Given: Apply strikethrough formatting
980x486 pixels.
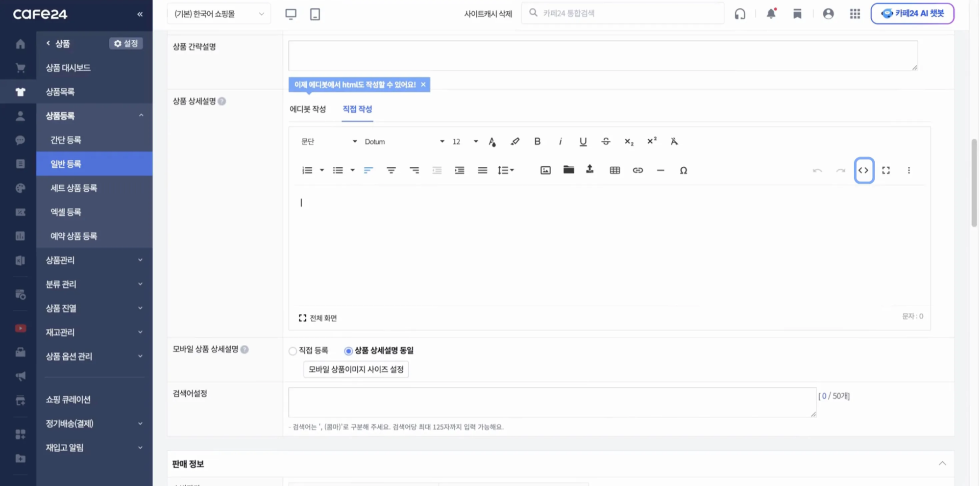Looking at the screenshot, I should point(606,141).
